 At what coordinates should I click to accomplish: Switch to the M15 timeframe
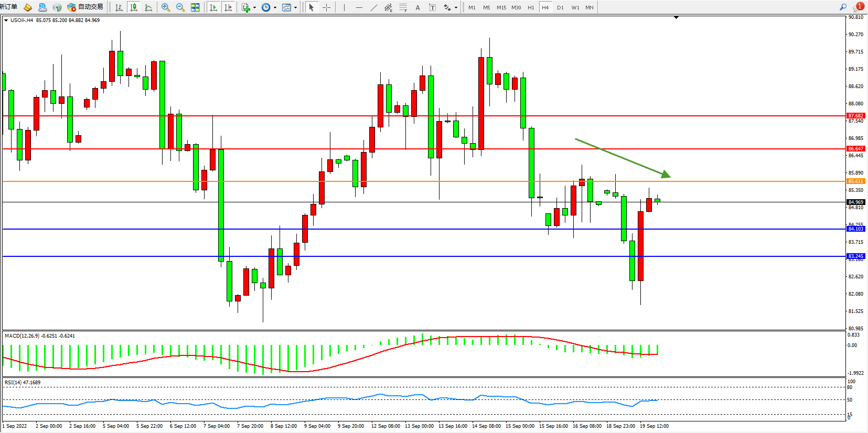click(x=501, y=7)
